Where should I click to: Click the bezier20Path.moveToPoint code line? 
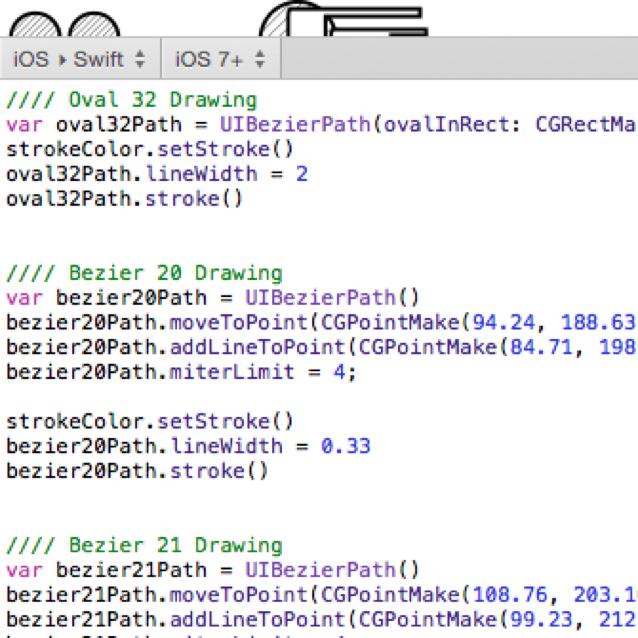[x=321, y=323]
